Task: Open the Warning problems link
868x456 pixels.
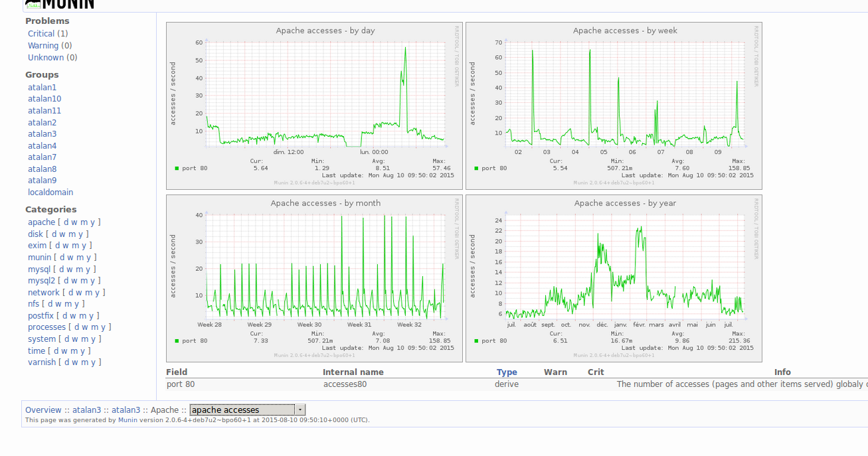Action: tap(43, 46)
